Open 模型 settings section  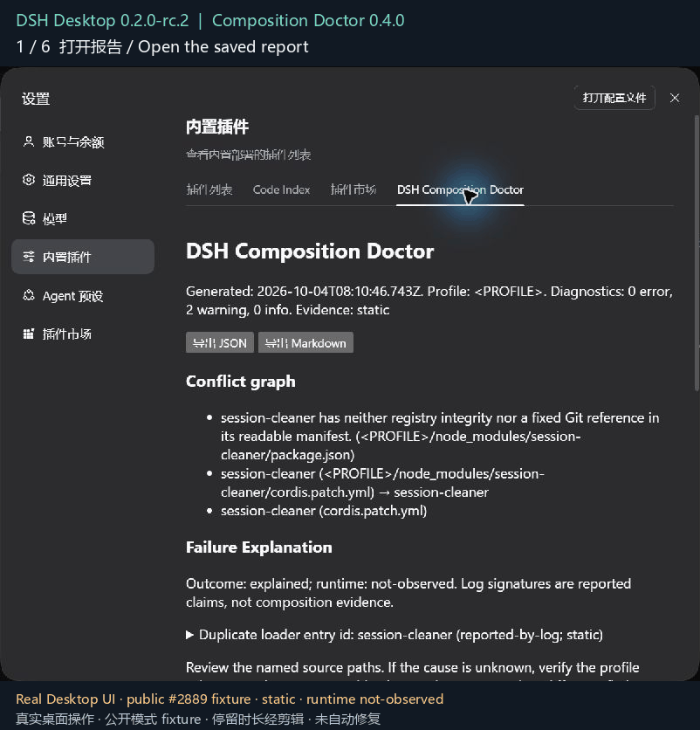tap(82, 218)
